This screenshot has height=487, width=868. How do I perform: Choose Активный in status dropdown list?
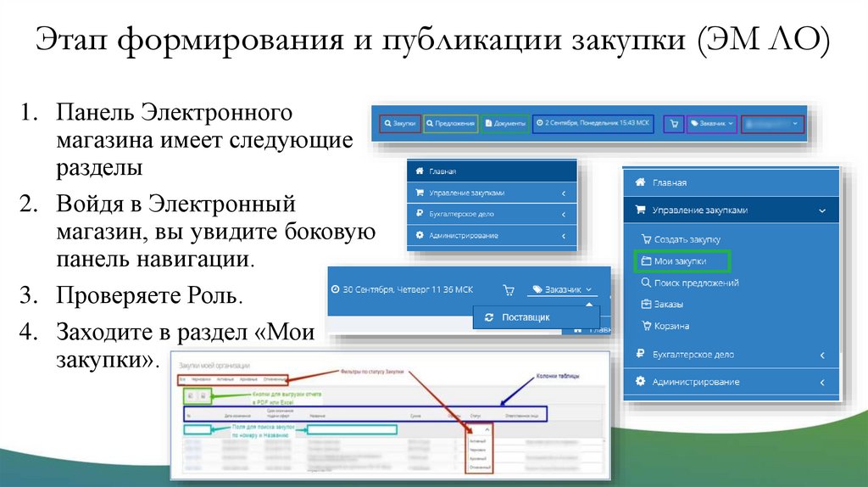[x=478, y=441]
